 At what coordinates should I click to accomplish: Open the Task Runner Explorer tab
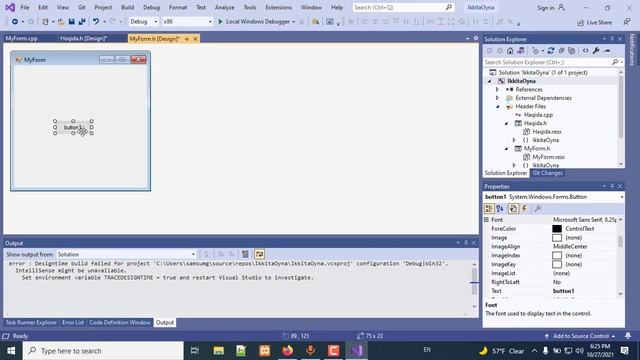(x=31, y=322)
